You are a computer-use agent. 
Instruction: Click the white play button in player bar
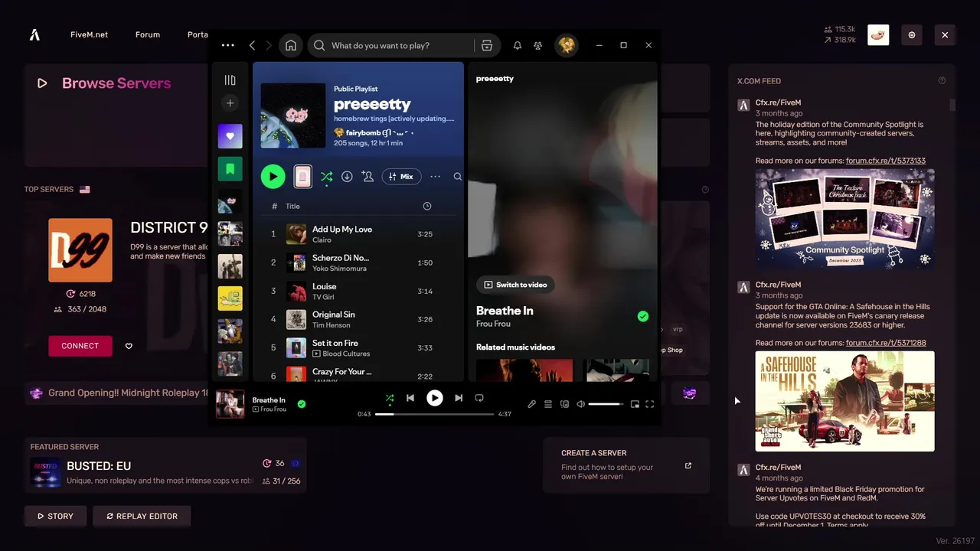pos(434,398)
